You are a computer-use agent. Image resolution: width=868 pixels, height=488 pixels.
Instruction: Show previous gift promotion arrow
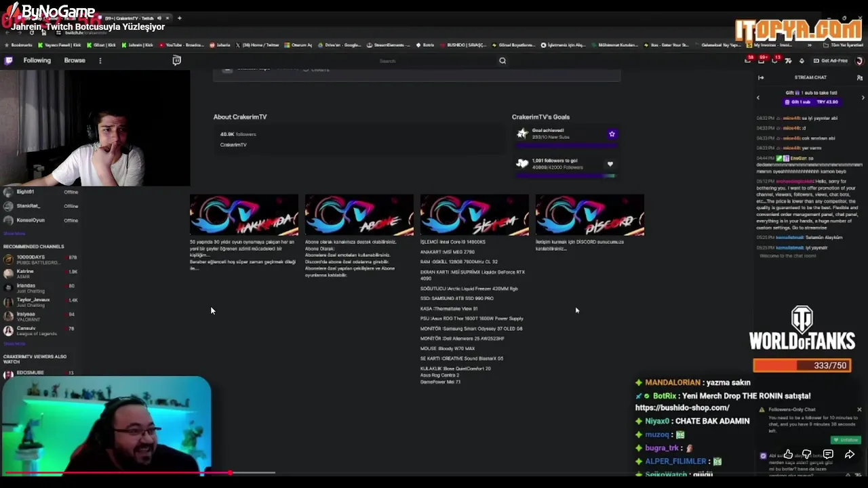(758, 98)
